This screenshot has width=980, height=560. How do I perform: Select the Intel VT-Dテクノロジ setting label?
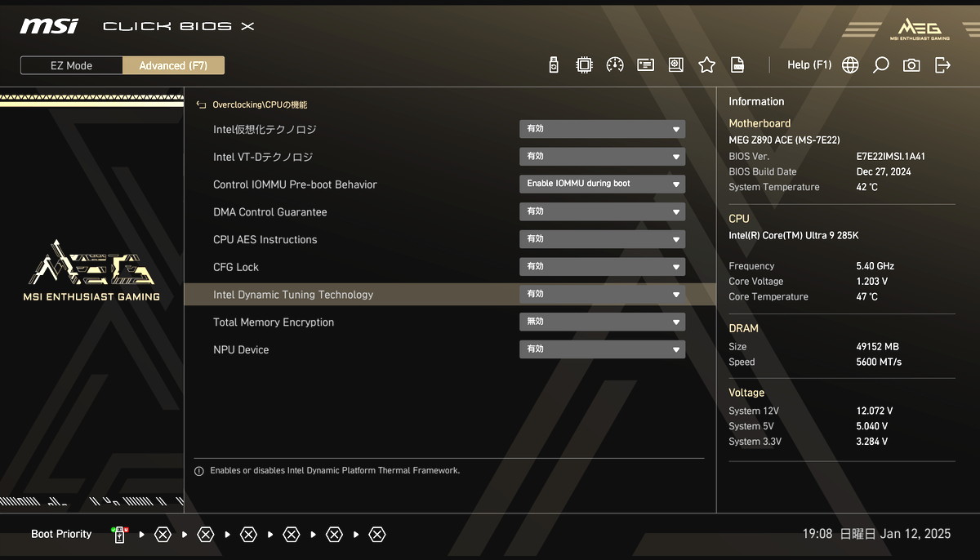click(263, 157)
